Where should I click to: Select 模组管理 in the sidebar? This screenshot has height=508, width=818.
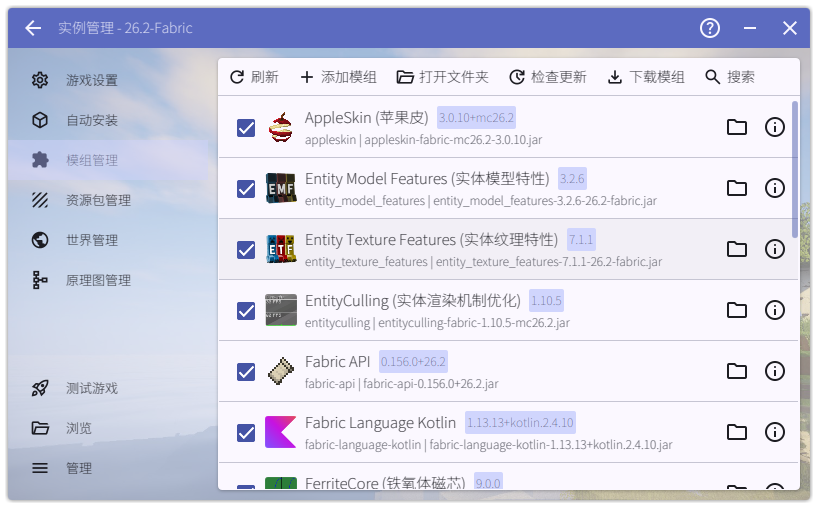[108, 160]
